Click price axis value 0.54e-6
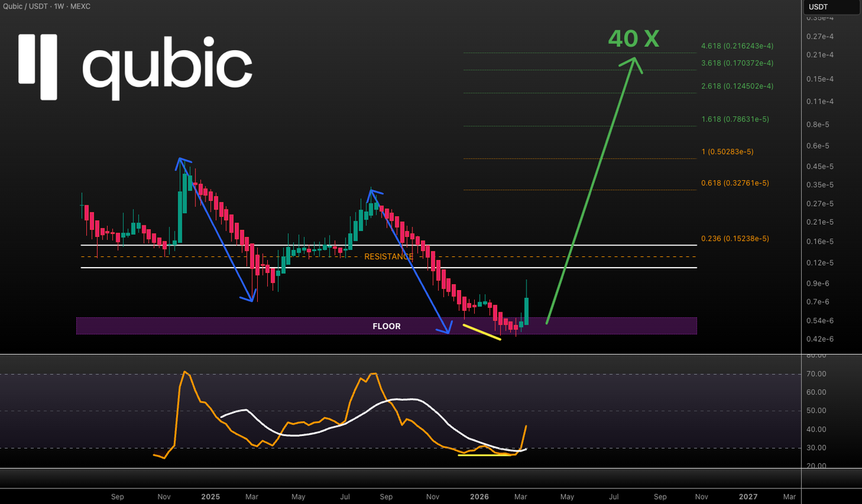This screenshot has height=504, width=862. [x=821, y=320]
